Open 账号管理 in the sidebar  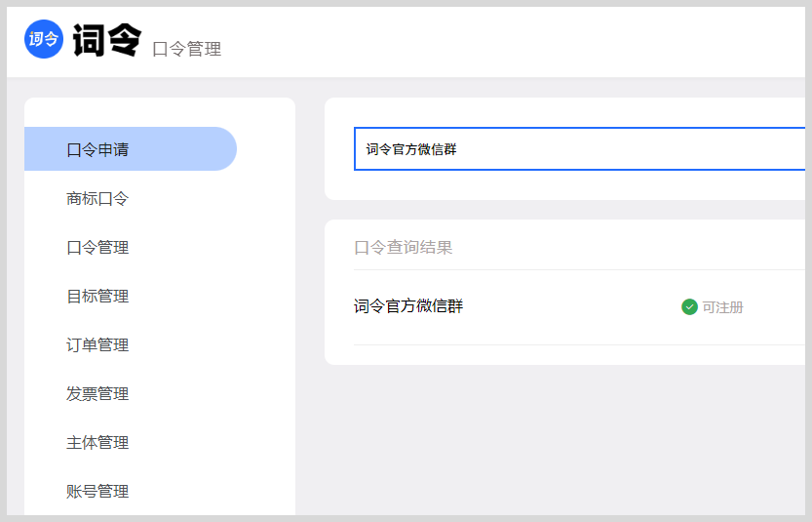pyautogui.click(x=97, y=491)
